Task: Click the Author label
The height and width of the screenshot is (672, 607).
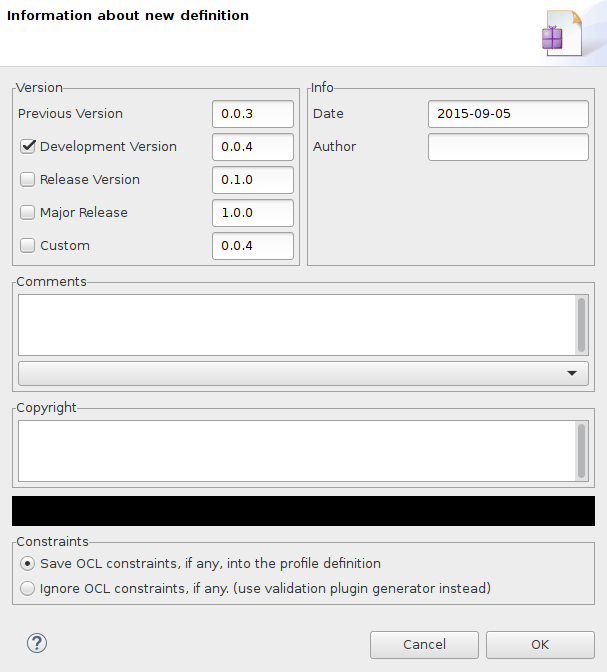Action: 334,147
